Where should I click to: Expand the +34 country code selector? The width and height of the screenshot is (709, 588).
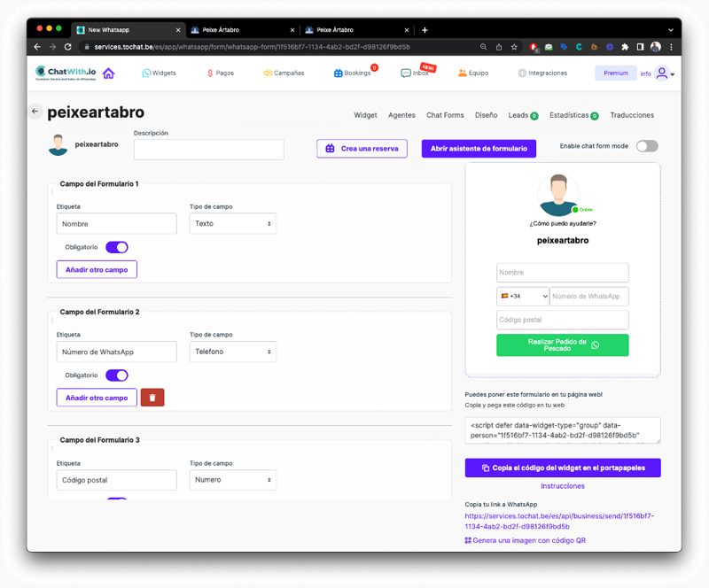pos(523,297)
